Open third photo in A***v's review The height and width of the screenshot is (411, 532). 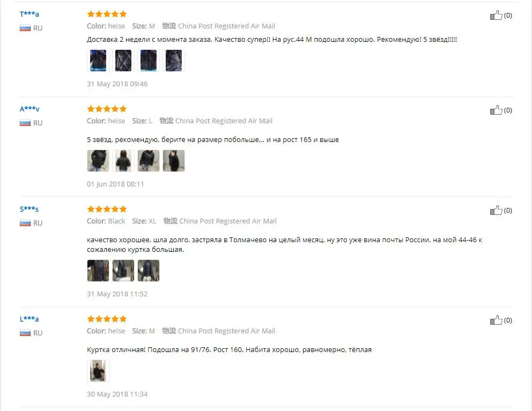point(148,161)
